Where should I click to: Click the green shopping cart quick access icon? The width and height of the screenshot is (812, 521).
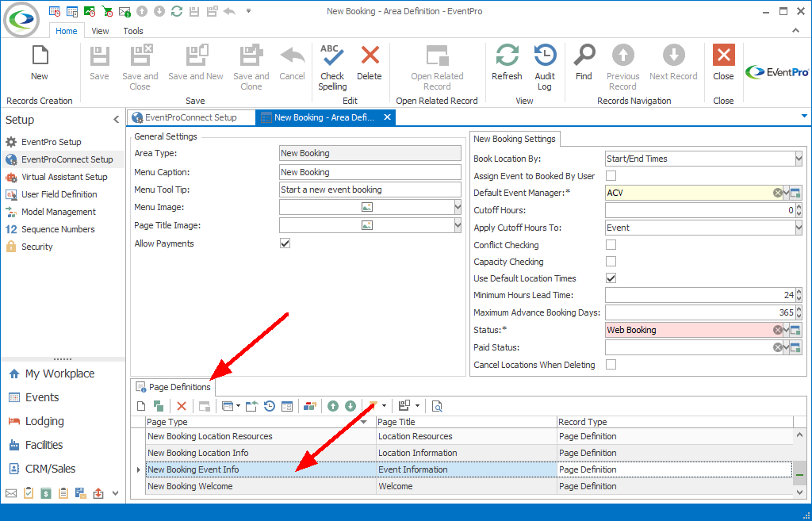(107, 11)
